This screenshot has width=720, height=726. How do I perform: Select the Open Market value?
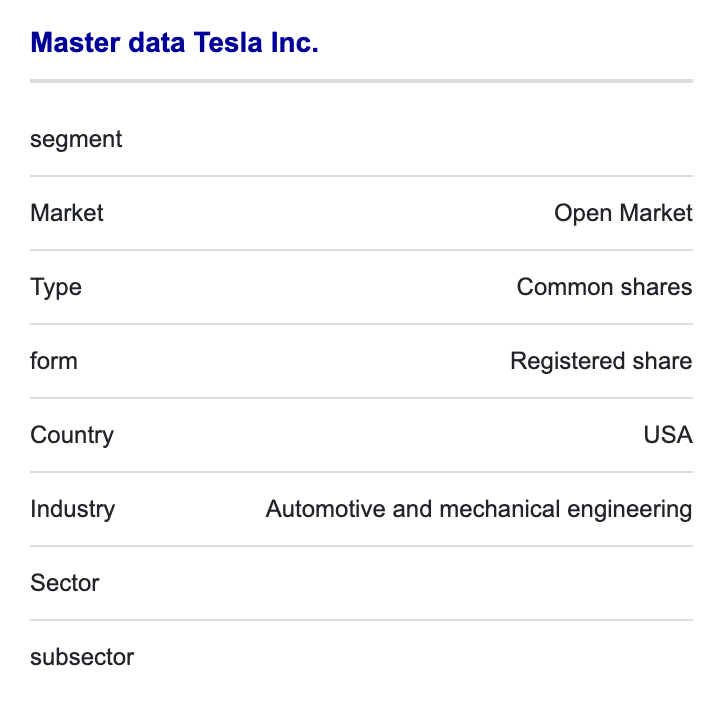tap(623, 213)
